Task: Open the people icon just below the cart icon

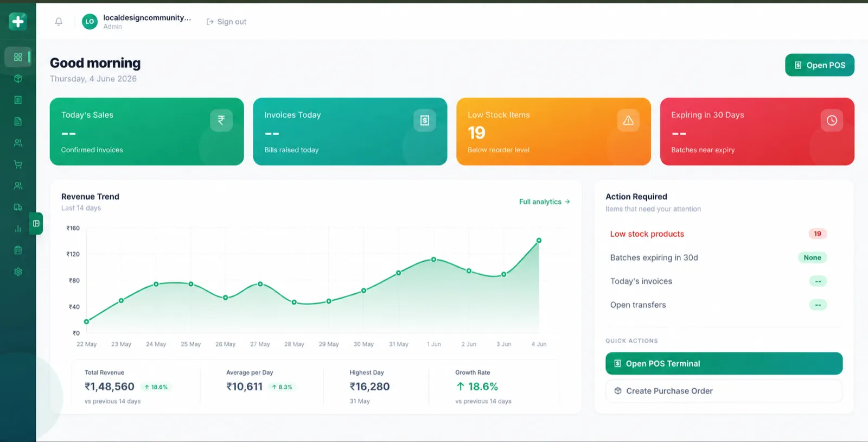Action: [18, 186]
